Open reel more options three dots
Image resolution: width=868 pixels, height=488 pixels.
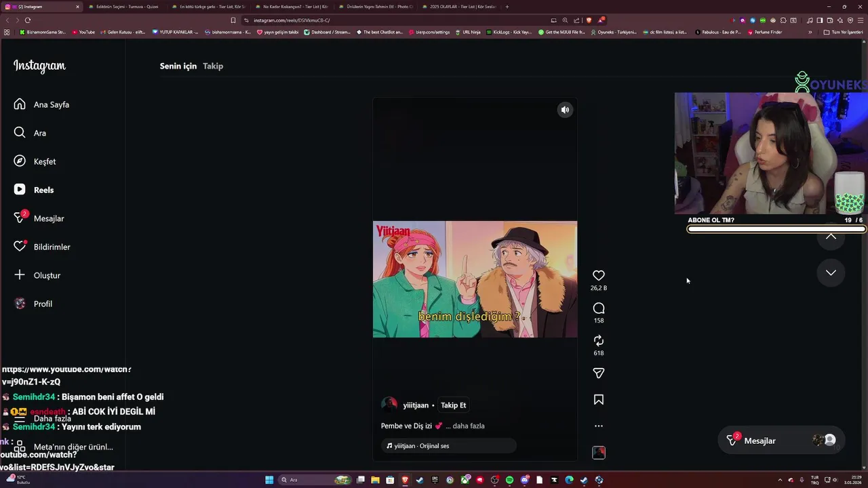coord(598,426)
